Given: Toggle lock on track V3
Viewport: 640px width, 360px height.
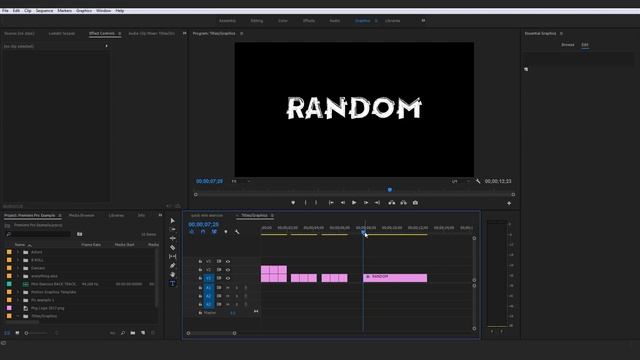Looking at the screenshot, I should coord(200,261).
